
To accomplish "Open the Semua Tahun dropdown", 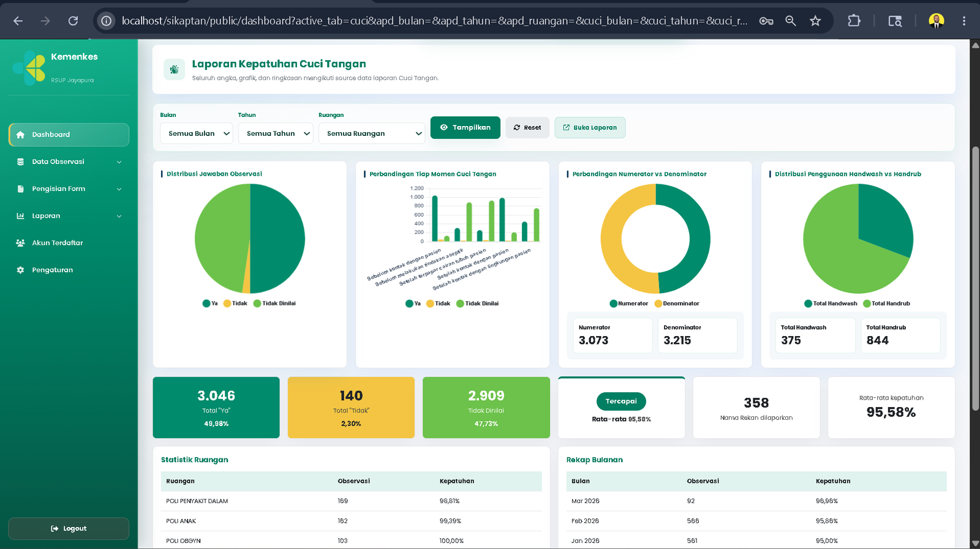I will pos(276,133).
